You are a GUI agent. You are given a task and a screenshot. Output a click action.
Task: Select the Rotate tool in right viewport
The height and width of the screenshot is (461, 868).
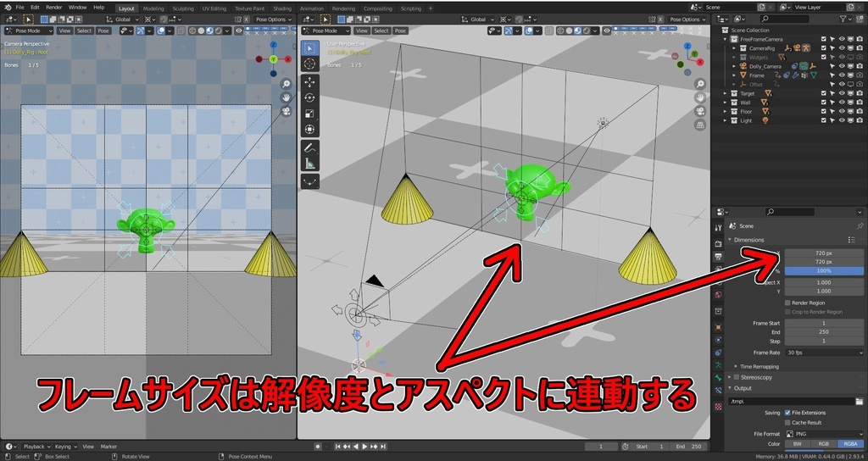coord(309,98)
